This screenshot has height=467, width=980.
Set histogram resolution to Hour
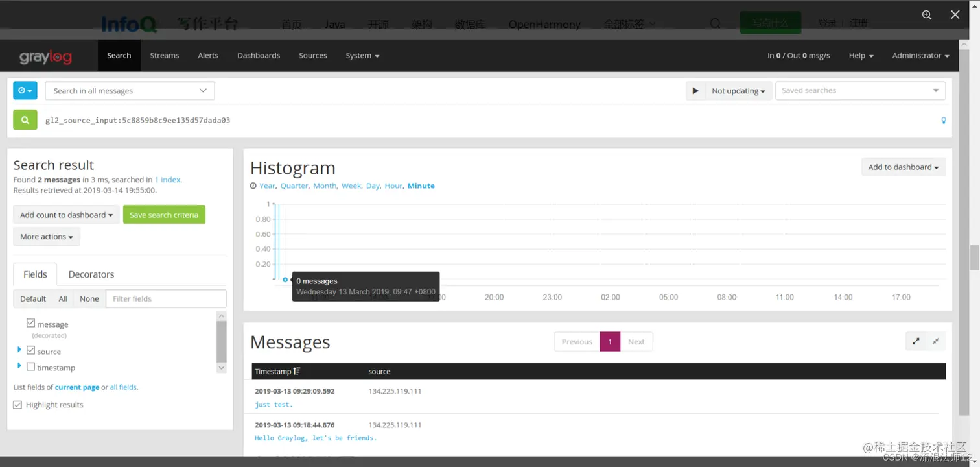393,186
